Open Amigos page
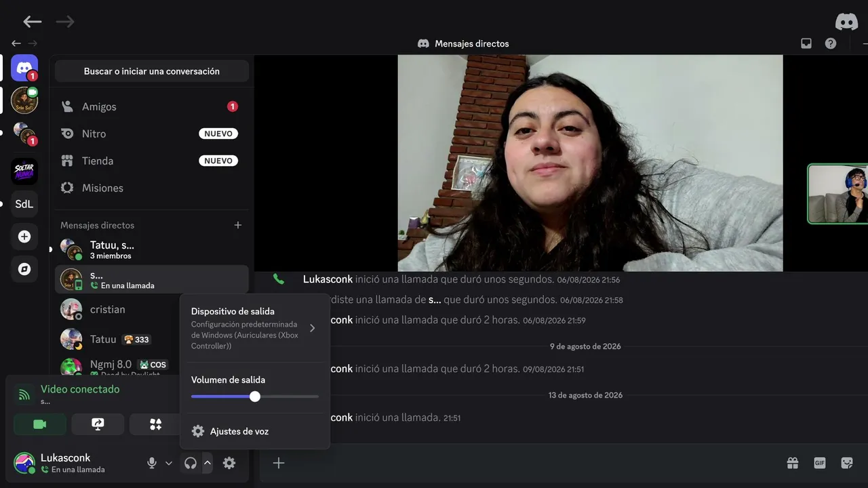Viewport: 868px width, 488px height. (x=152, y=106)
